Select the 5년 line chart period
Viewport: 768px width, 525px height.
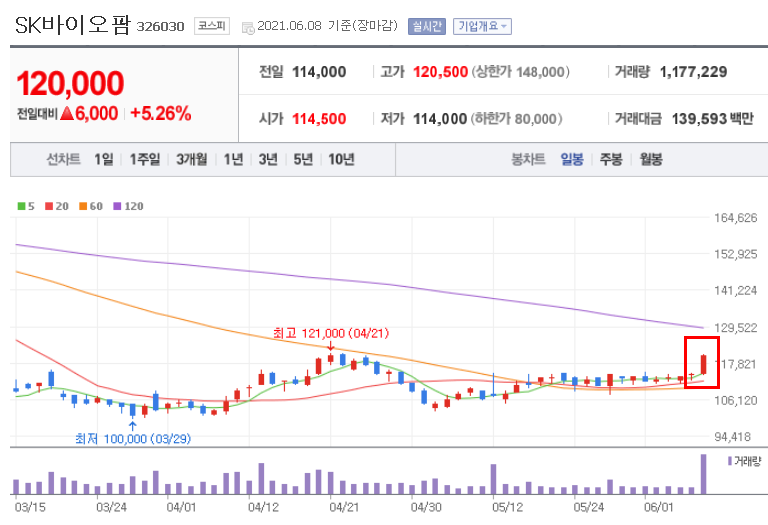coord(303,159)
